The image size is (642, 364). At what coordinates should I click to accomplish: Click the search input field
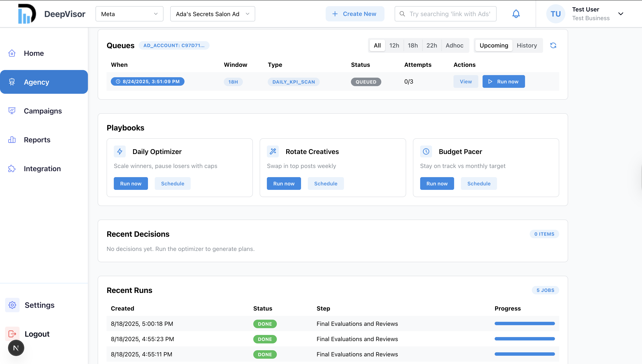[x=450, y=14]
